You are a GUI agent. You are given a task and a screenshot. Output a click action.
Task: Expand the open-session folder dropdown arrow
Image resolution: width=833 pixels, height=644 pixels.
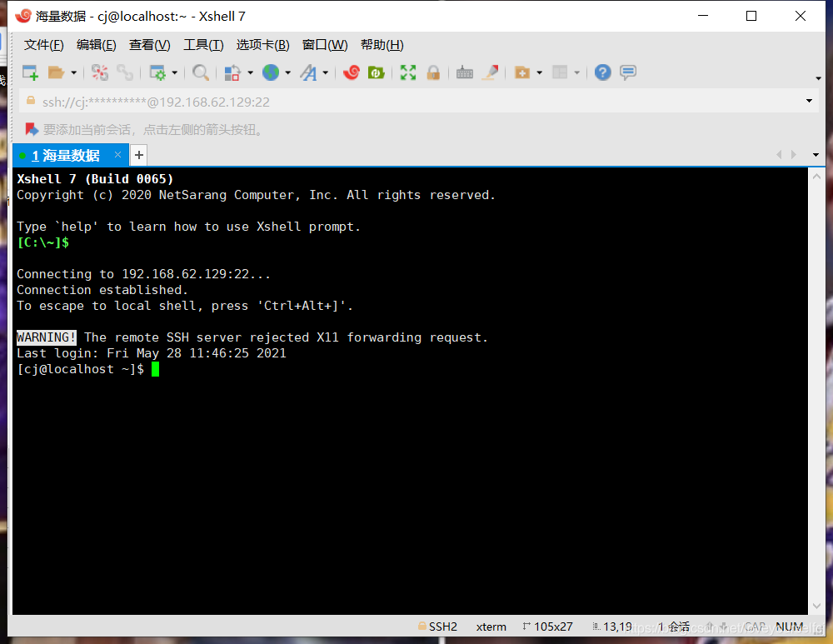coord(74,72)
